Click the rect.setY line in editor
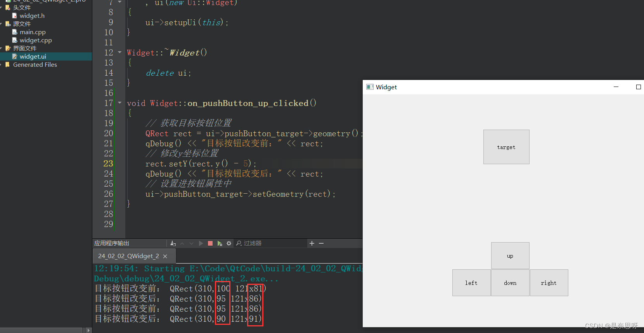Screen dimensions: 644x333 (201, 164)
